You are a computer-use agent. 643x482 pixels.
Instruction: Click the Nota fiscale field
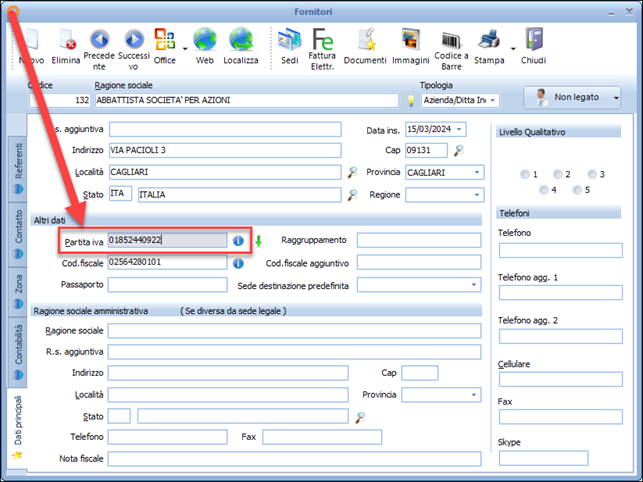pyautogui.click(x=294, y=459)
